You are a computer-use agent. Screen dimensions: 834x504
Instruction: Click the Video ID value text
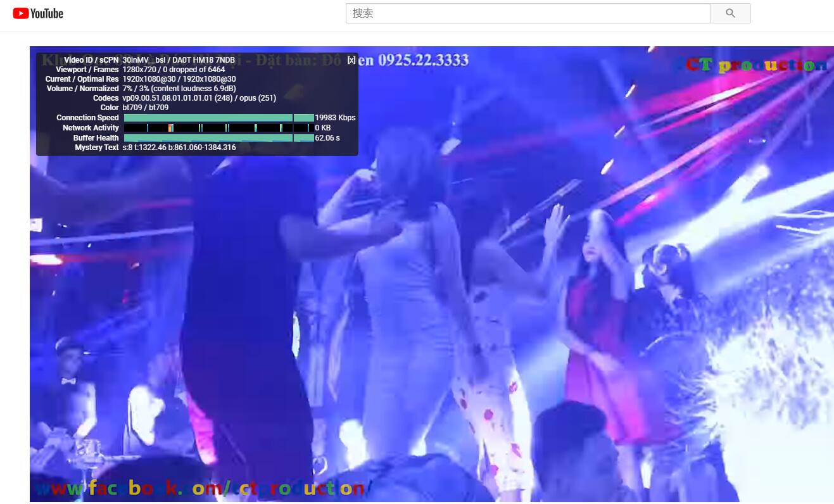tap(179, 60)
